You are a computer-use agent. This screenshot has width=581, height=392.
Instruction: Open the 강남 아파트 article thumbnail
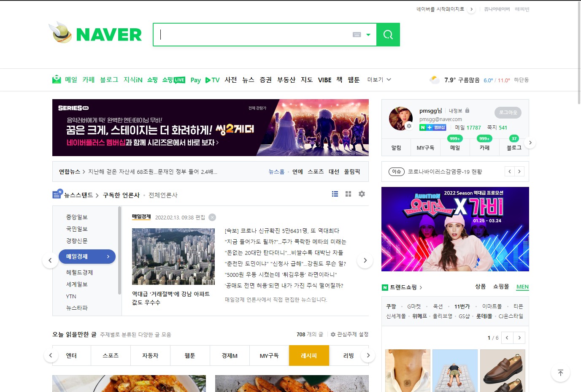[x=173, y=257]
